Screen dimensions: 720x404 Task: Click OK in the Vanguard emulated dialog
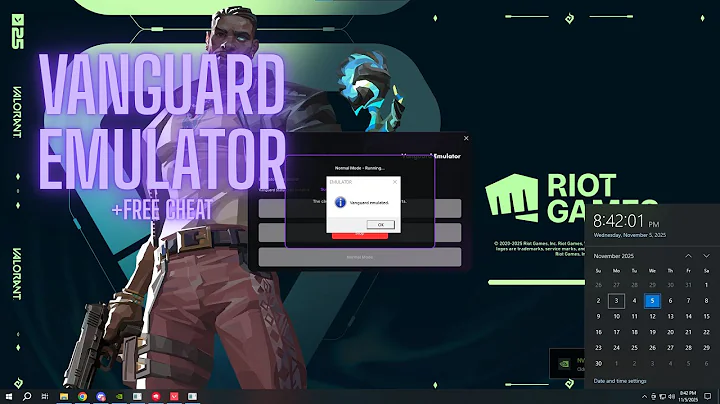point(380,224)
